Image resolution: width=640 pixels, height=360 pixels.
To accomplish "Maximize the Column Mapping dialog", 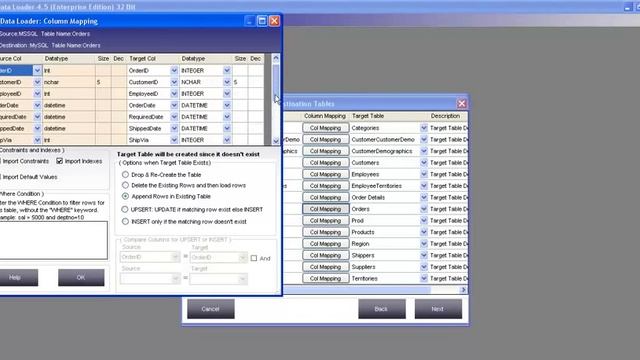I will (262, 21).
